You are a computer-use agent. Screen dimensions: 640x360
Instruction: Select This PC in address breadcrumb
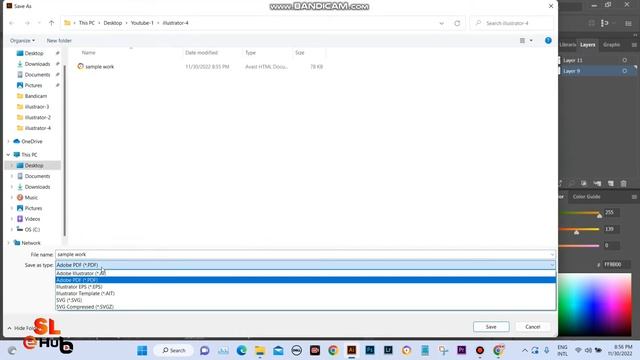(87, 23)
